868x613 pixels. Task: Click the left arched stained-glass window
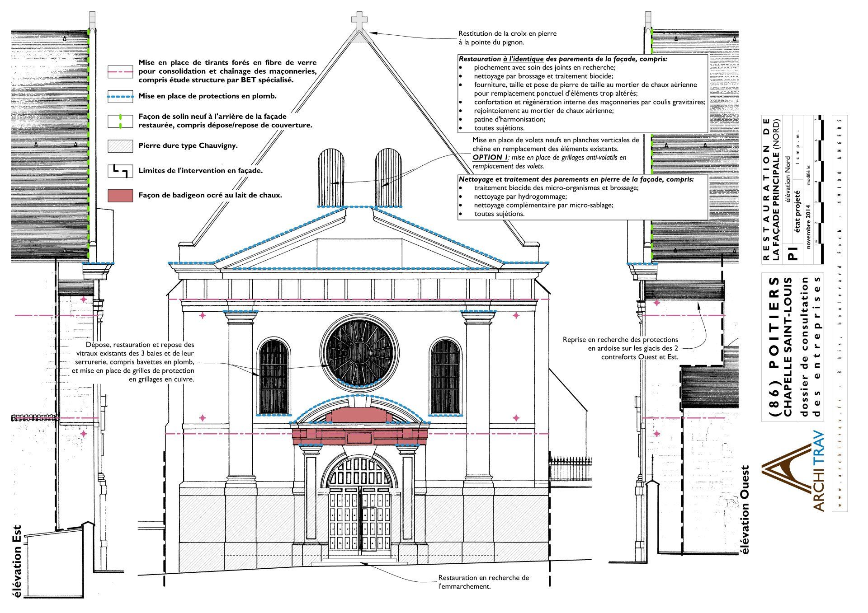tap(274, 376)
